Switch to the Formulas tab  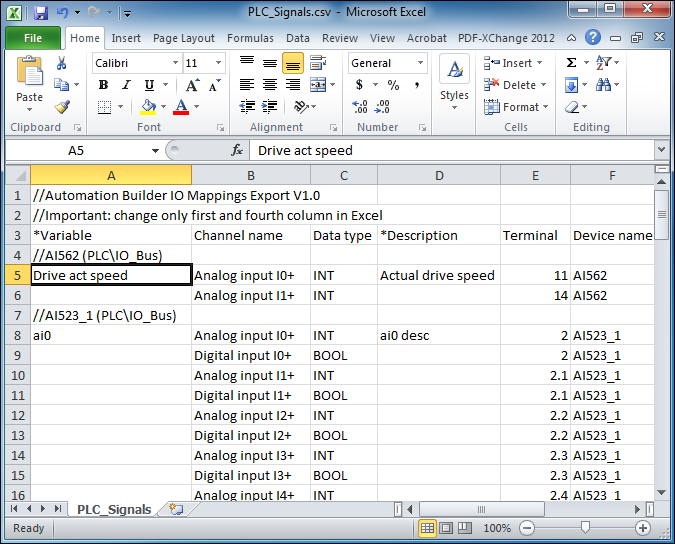pos(250,38)
